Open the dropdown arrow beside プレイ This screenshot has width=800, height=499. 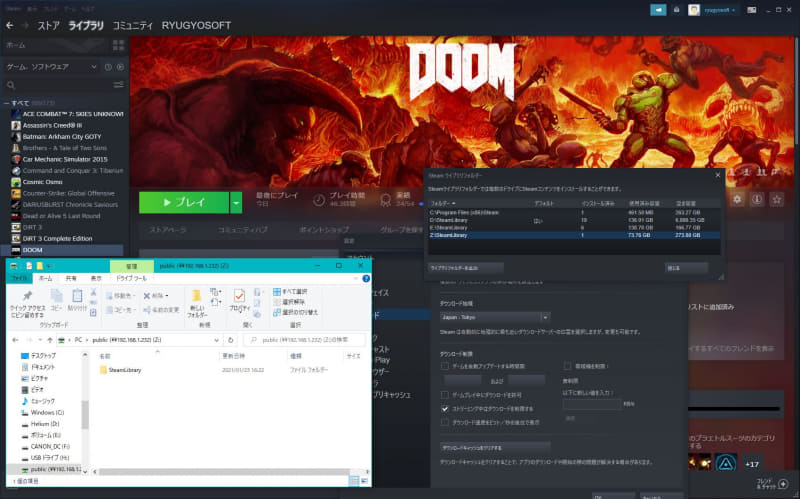coord(236,203)
